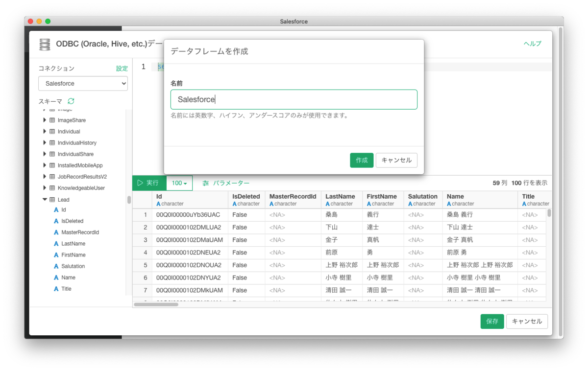Click the type icon under the MasterRecordId column header

pyautogui.click(x=272, y=204)
